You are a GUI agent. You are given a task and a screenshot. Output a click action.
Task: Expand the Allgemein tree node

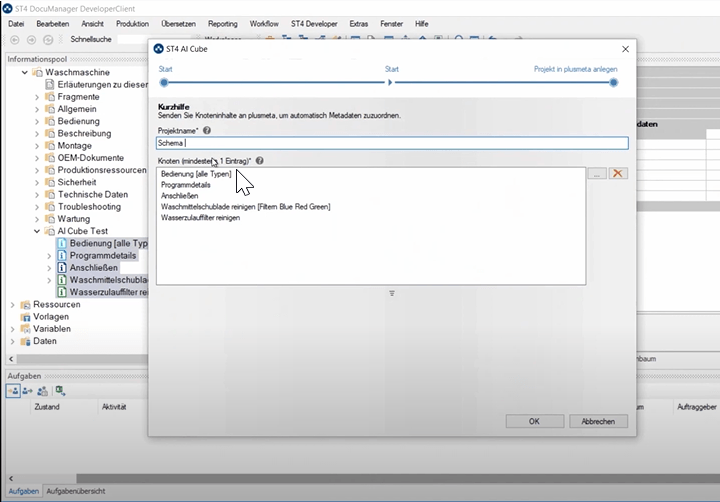point(37,109)
